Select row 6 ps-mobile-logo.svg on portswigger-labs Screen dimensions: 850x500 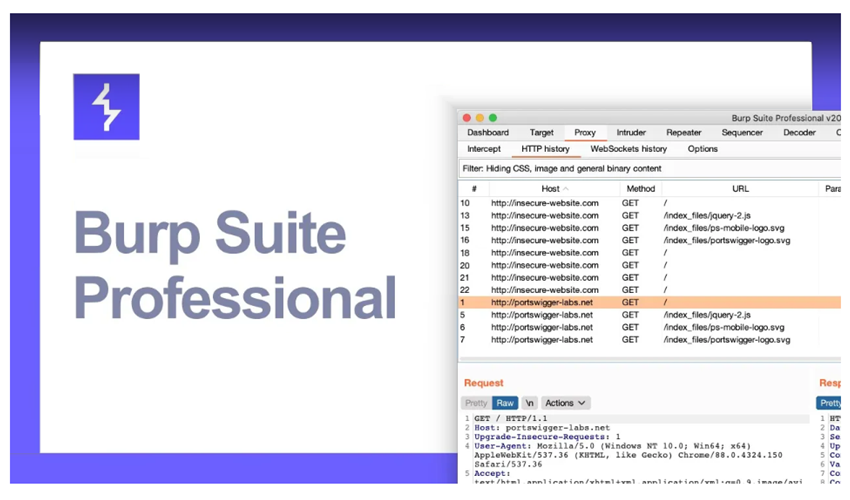pos(650,328)
